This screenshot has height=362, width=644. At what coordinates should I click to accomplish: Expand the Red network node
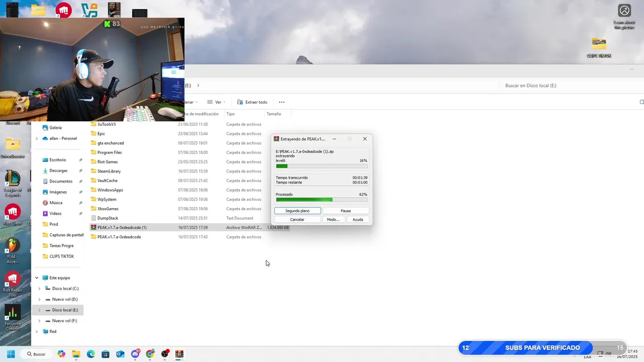[x=37, y=331]
